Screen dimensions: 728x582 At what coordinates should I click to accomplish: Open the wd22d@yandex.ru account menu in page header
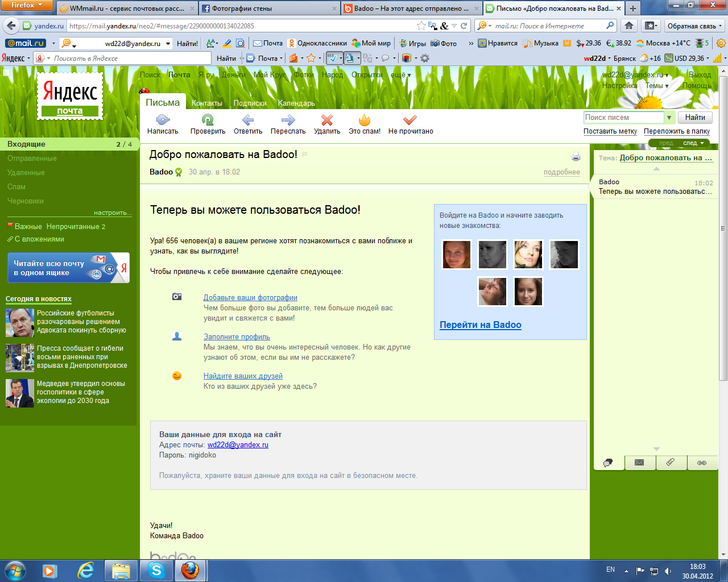pyautogui.click(x=635, y=75)
